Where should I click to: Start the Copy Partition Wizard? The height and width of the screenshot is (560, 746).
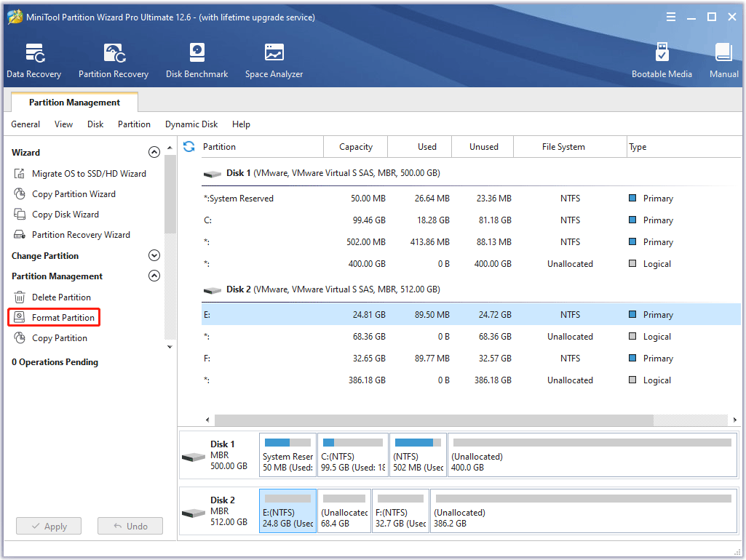[x=65, y=194]
